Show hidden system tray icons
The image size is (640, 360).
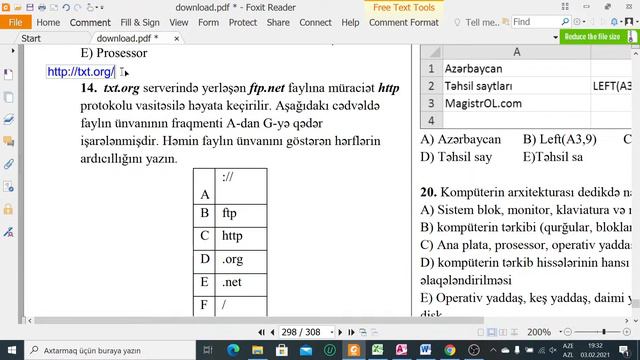[493, 350]
